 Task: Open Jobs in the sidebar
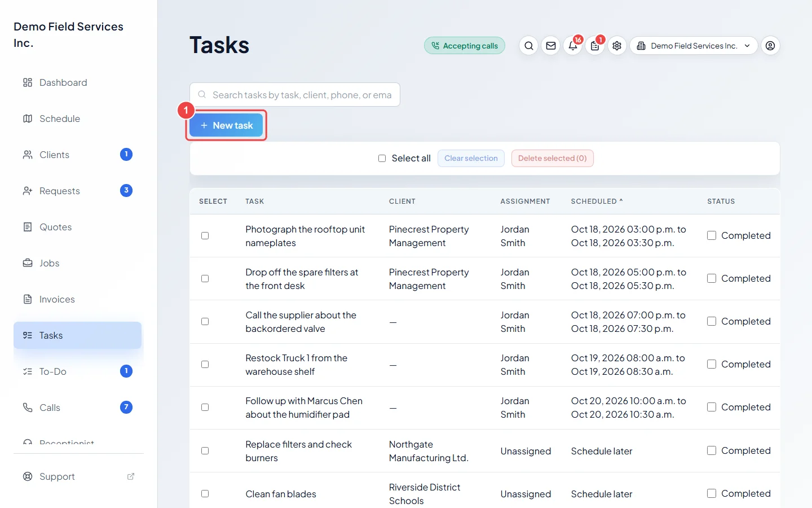pyautogui.click(x=77, y=263)
